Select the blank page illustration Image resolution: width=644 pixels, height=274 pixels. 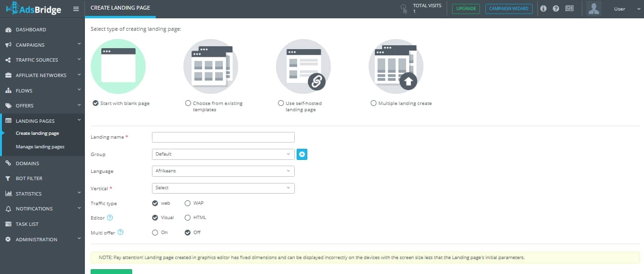[x=118, y=66]
